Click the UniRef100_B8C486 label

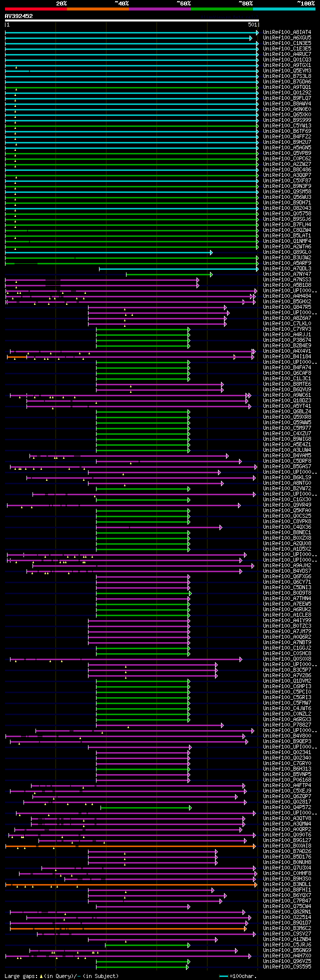287,170
